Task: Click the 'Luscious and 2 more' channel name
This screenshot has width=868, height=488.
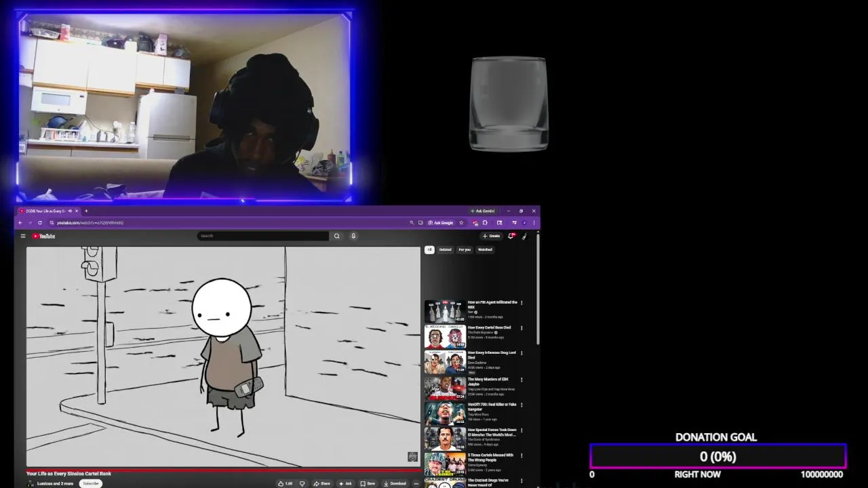Action: click(x=55, y=483)
